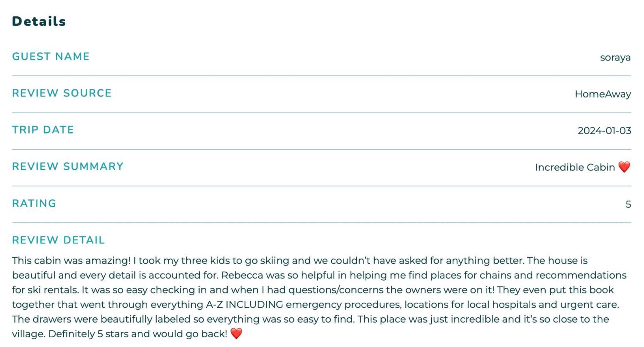
Task: Select the REVIEW SUMMARY label
Action: (68, 167)
